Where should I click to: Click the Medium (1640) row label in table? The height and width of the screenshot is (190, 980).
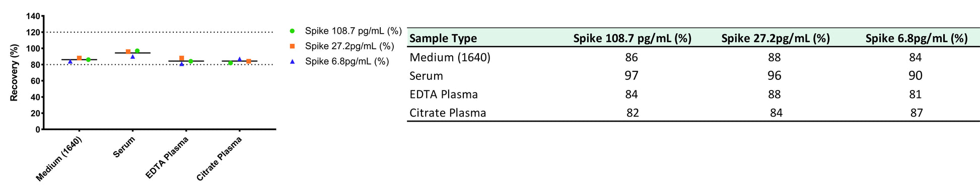point(450,57)
